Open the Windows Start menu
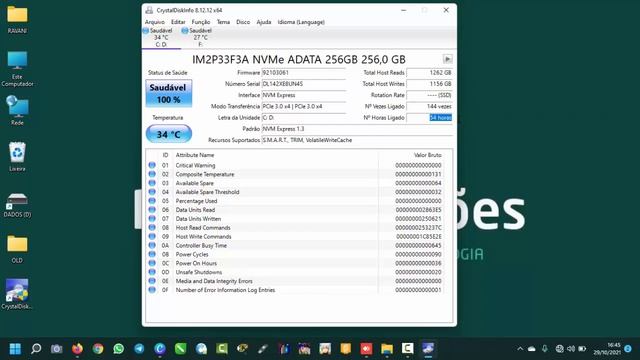Screen dimensions: 640x360 tap(16, 349)
